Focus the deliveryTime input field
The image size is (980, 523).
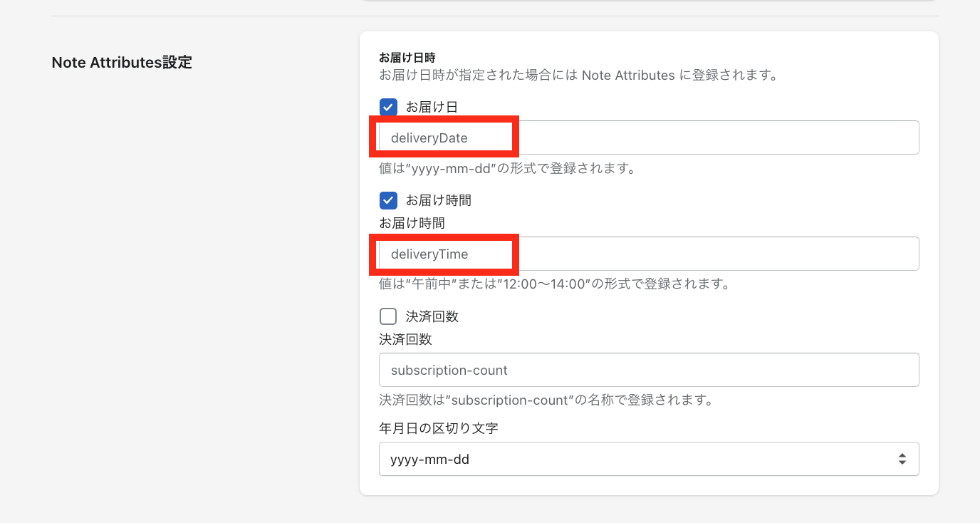point(649,254)
